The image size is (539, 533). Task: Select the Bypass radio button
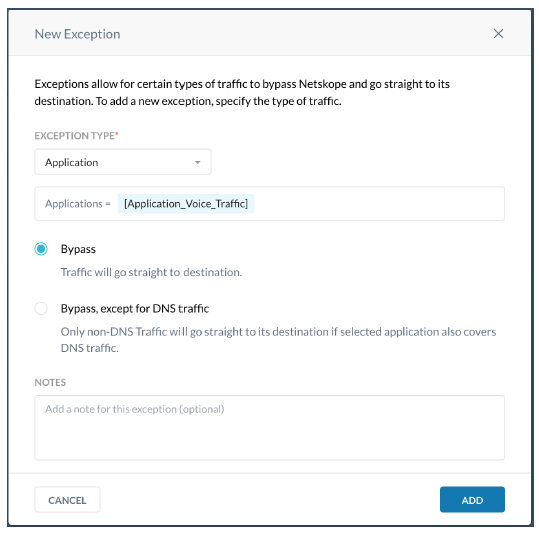coord(41,249)
